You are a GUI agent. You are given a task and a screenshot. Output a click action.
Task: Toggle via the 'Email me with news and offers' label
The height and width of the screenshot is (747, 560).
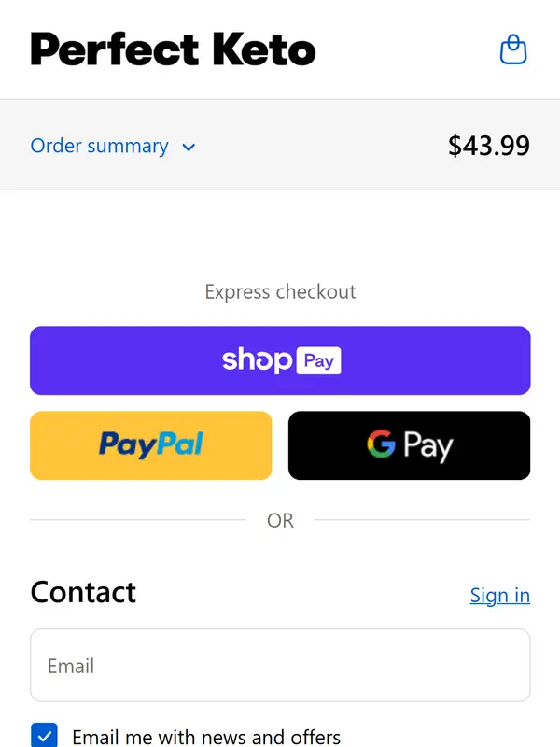click(206, 737)
